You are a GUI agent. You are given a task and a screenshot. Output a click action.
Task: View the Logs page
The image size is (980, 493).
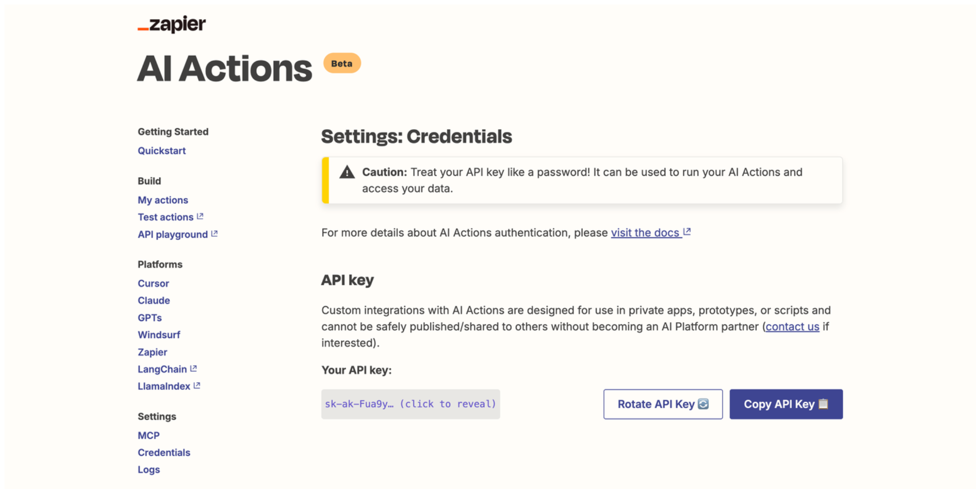[149, 469]
